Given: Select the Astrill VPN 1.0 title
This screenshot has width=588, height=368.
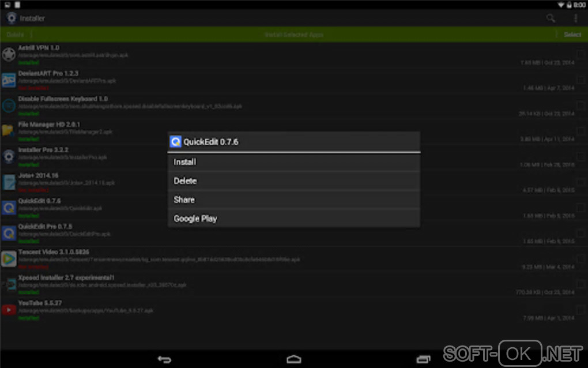Looking at the screenshot, I should tap(39, 48).
